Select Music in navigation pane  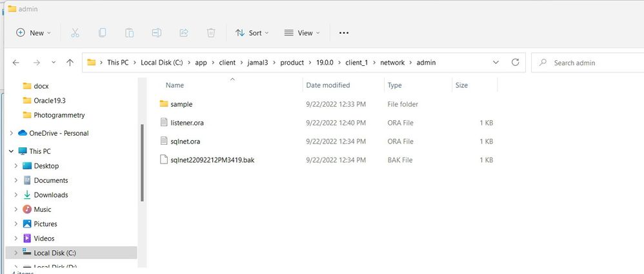(43, 209)
